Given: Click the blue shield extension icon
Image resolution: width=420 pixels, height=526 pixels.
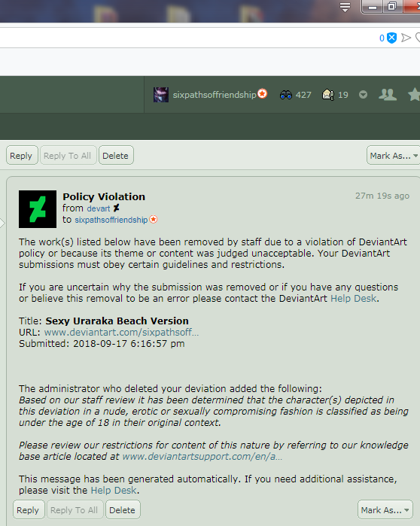Looking at the screenshot, I should [392, 38].
